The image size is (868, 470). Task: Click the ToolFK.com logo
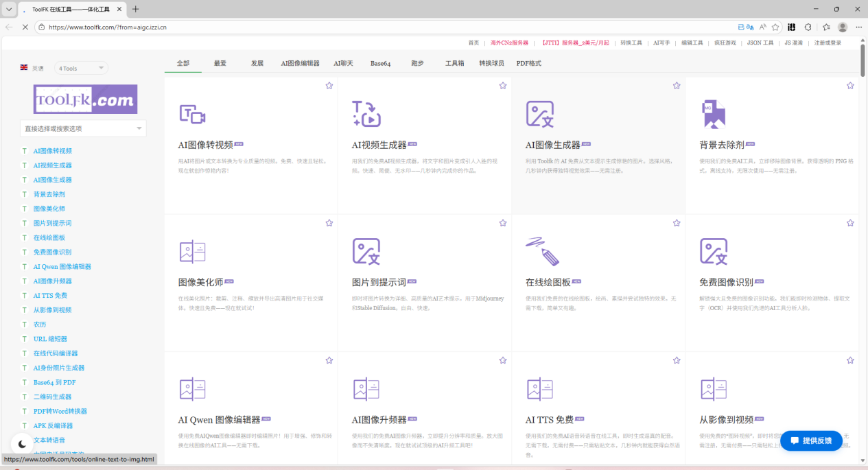click(86, 99)
